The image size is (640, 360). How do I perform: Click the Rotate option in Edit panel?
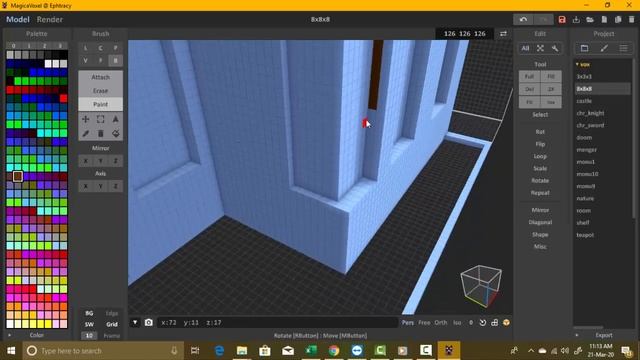pos(540,180)
